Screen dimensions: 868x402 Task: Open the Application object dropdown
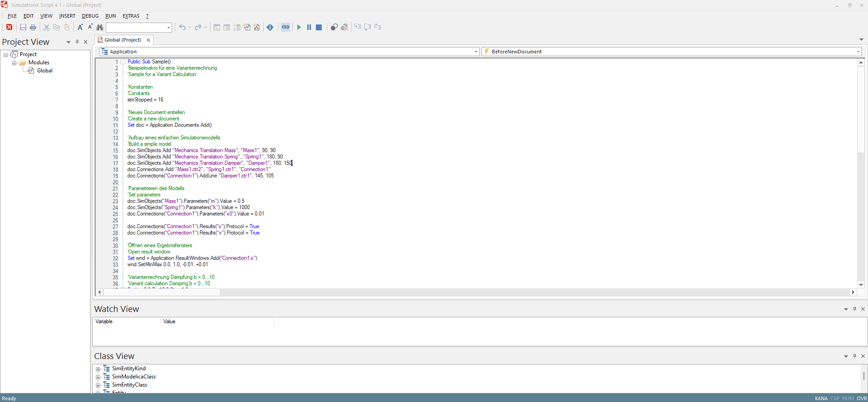click(x=476, y=52)
